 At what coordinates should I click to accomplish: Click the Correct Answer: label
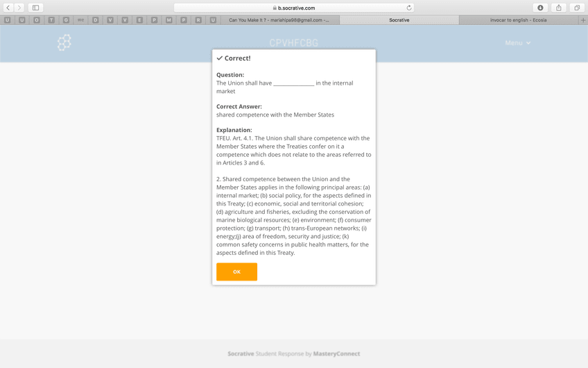click(x=239, y=106)
